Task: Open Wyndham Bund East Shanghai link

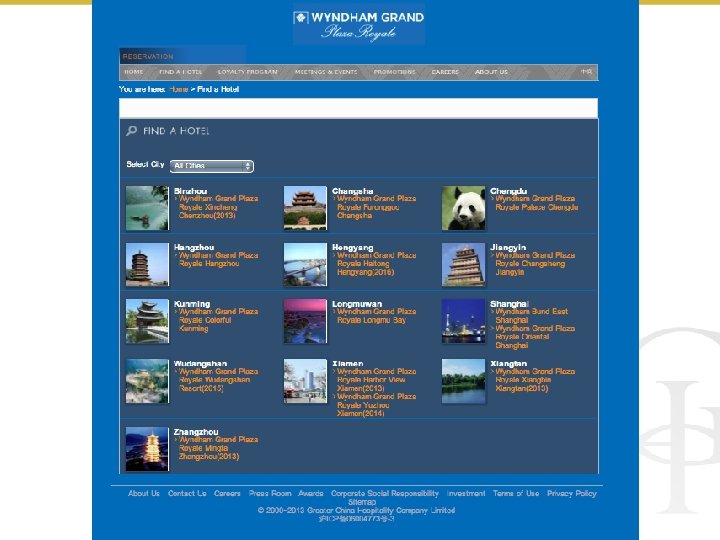Action: click(x=531, y=316)
